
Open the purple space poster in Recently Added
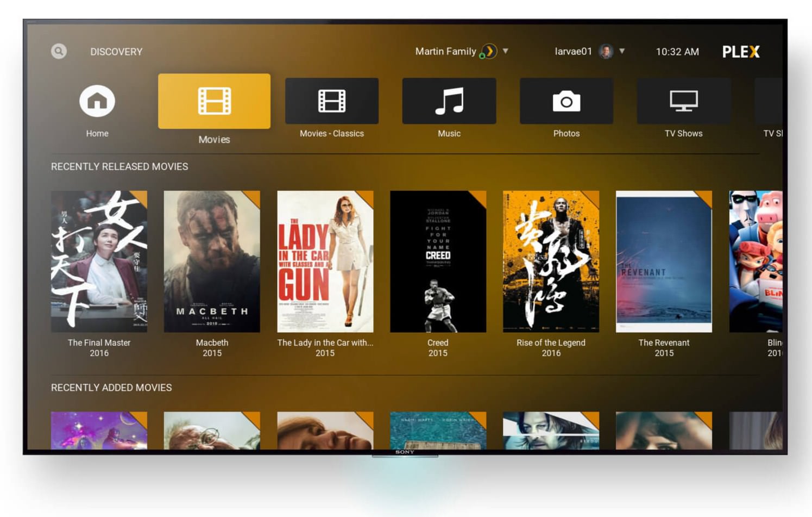point(99,431)
